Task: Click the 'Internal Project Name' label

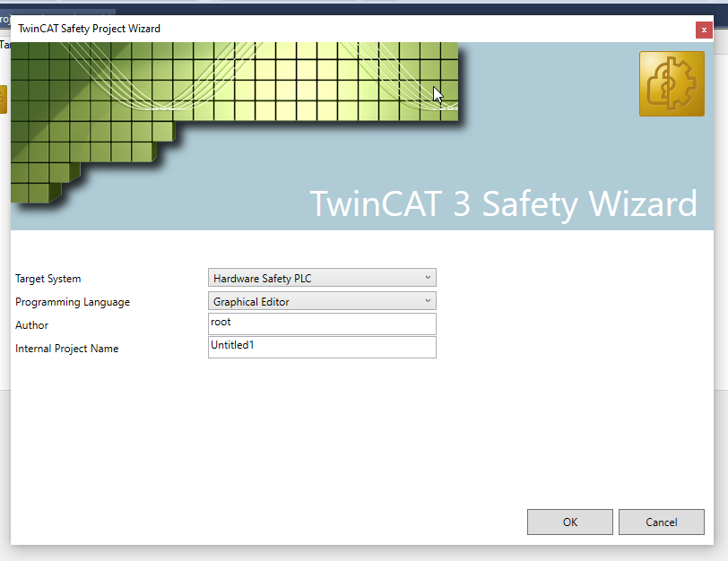Action: click(x=67, y=349)
